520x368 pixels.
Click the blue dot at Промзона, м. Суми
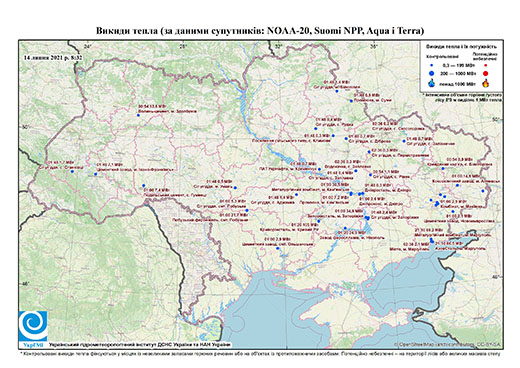tap(351, 101)
